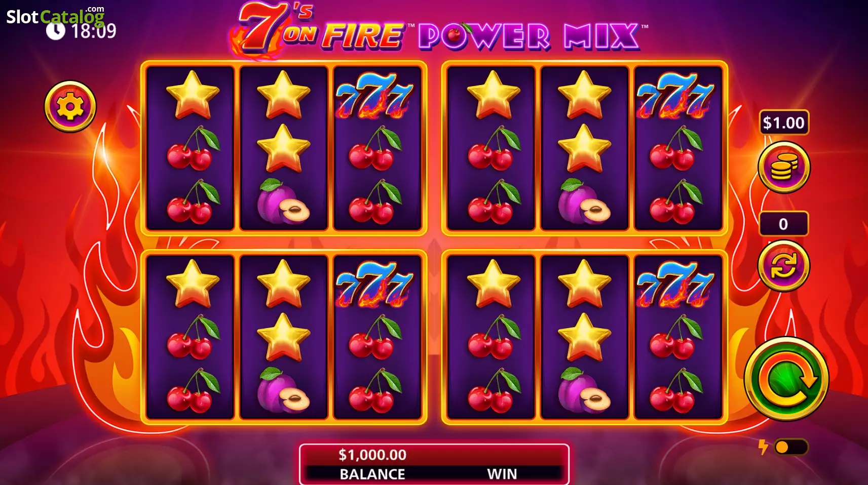Click the lightning bolt turbo icon
This screenshot has width=868, height=485.
[763, 447]
